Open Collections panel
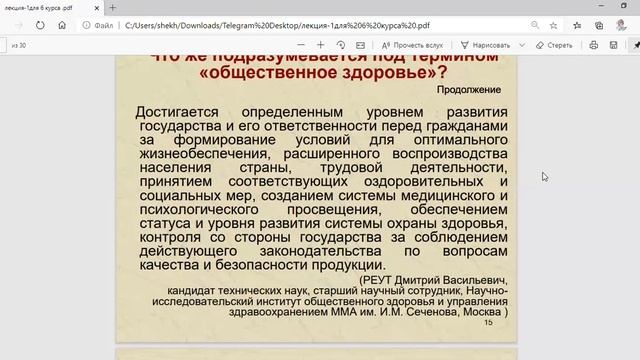 click(x=599, y=25)
